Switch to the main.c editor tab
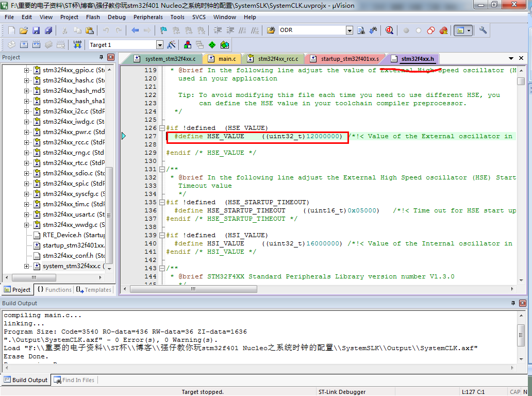The width and height of the screenshot is (532, 396). [222, 59]
